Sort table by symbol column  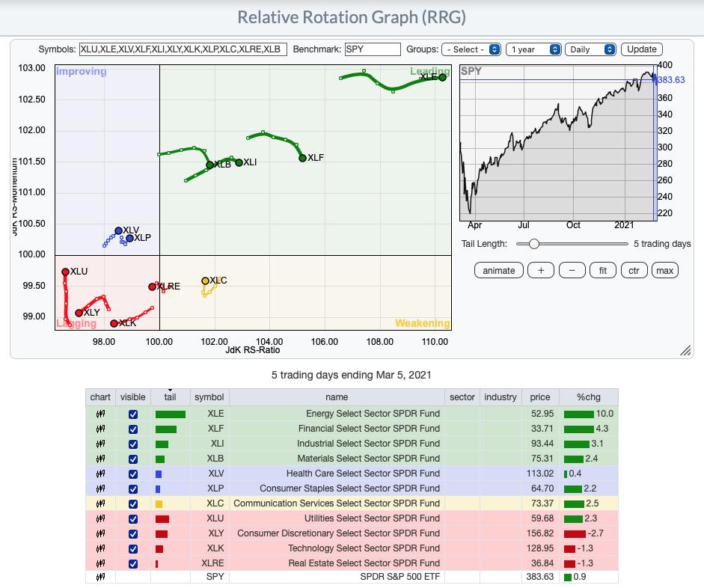tap(209, 397)
